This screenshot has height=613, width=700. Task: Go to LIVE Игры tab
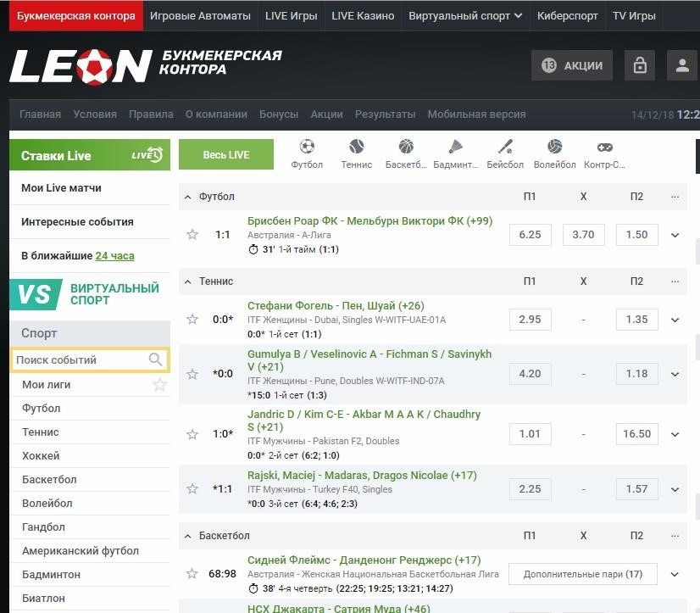[x=291, y=15]
